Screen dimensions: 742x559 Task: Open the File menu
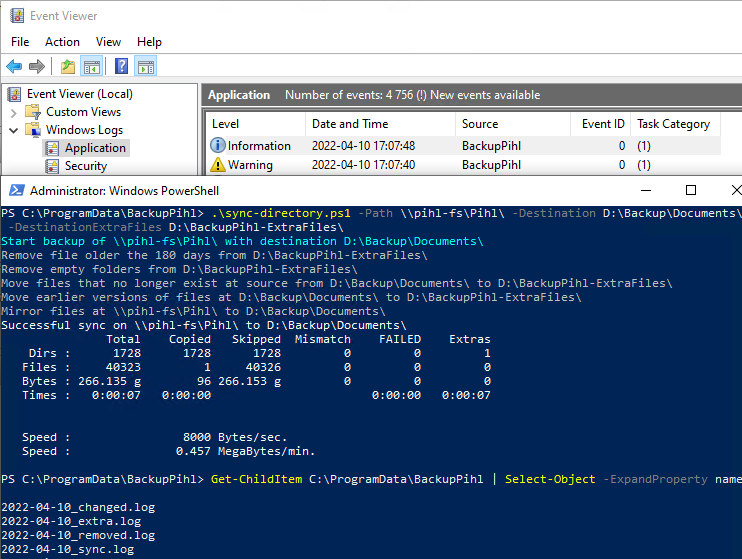click(20, 42)
